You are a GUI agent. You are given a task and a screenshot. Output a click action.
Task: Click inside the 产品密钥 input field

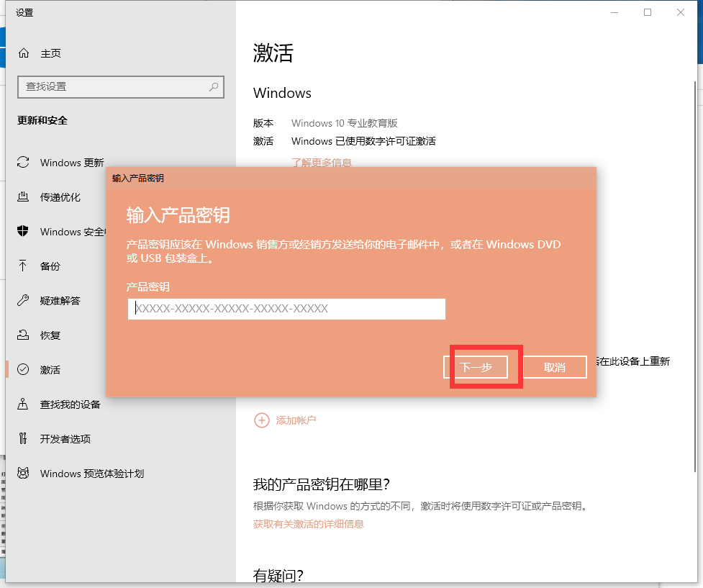point(286,309)
